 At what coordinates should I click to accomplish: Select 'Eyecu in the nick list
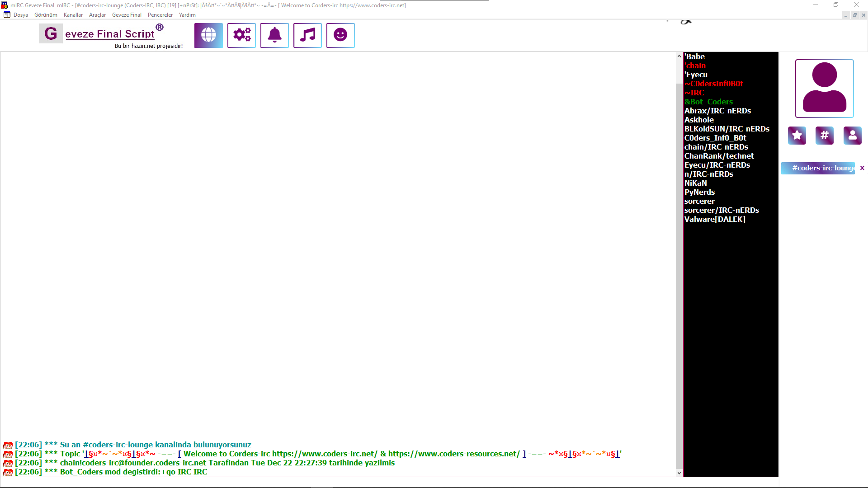coord(696,75)
